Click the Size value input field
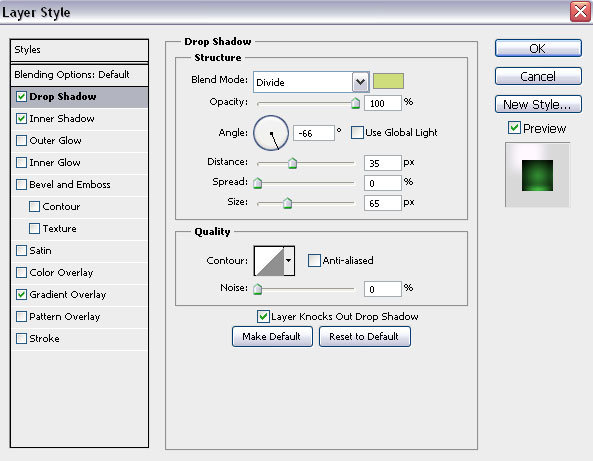The image size is (593, 461). point(382,203)
